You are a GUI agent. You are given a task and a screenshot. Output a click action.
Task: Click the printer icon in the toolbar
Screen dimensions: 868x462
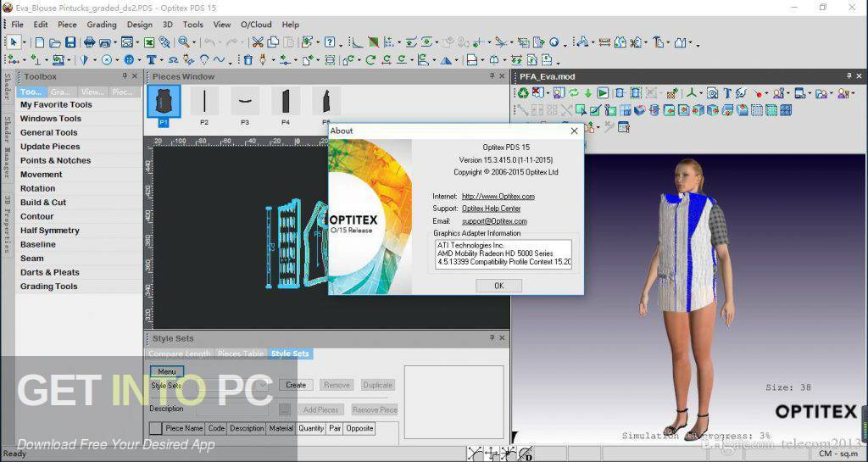tap(89, 42)
